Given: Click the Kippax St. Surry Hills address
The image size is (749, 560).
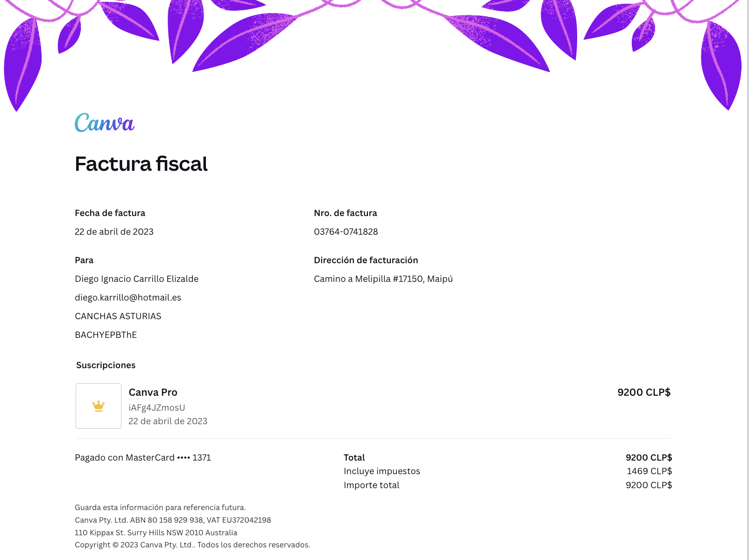Looking at the screenshot, I should pos(155,533).
